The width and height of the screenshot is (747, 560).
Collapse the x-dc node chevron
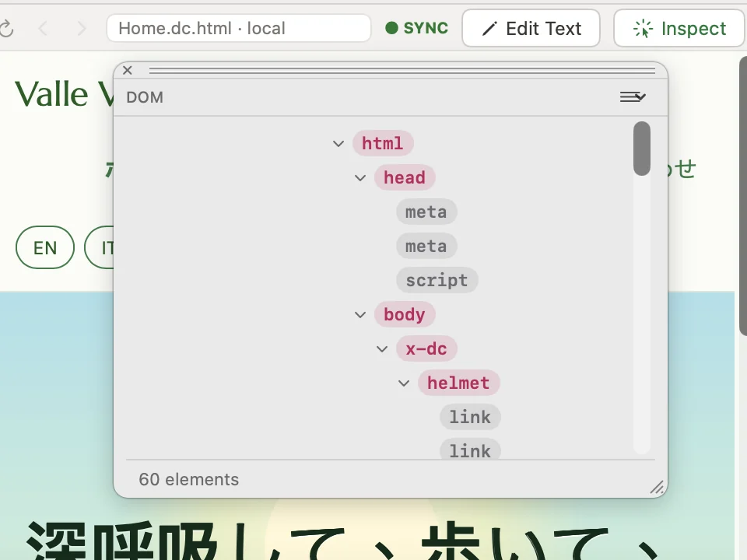click(x=382, y=349)
